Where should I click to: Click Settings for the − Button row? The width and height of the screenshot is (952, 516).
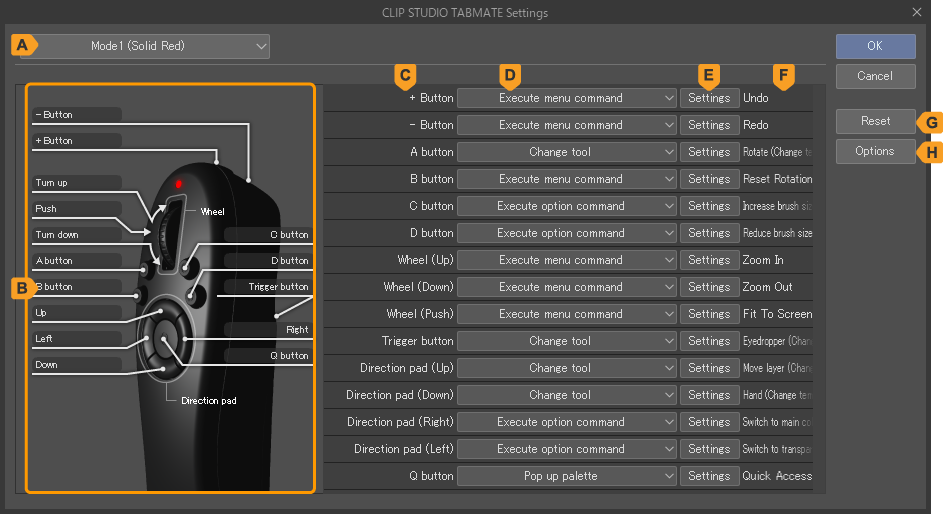click(x=709, y=125)
